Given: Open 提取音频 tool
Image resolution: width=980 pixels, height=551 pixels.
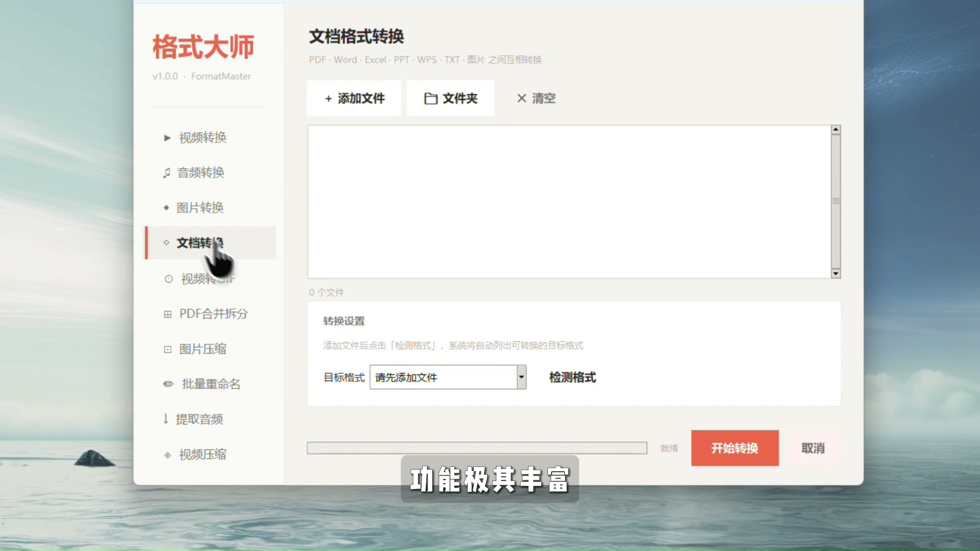Looking at the screenshot, I should (209, 419).
